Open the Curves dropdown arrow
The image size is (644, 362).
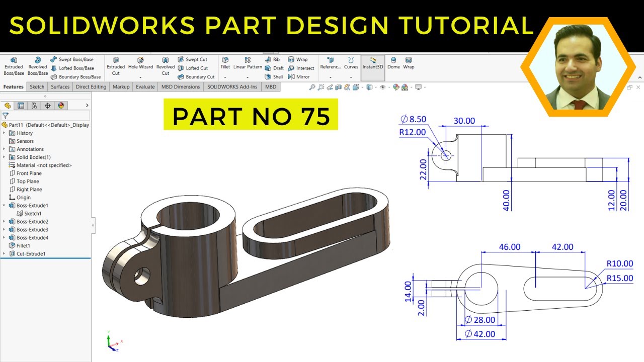pos(351,77)
